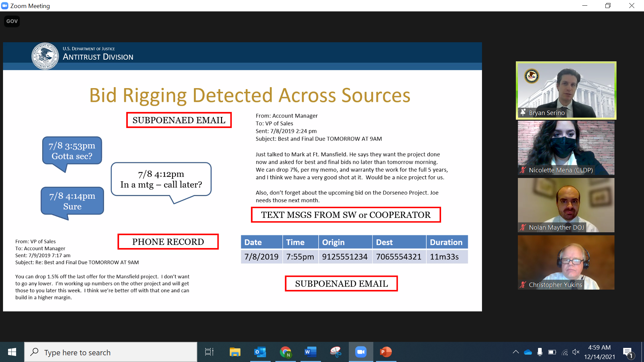Screen dimensions: 644x362
Task: Switch to the Zoom app in the taskbar
Action: coord(361,352)
